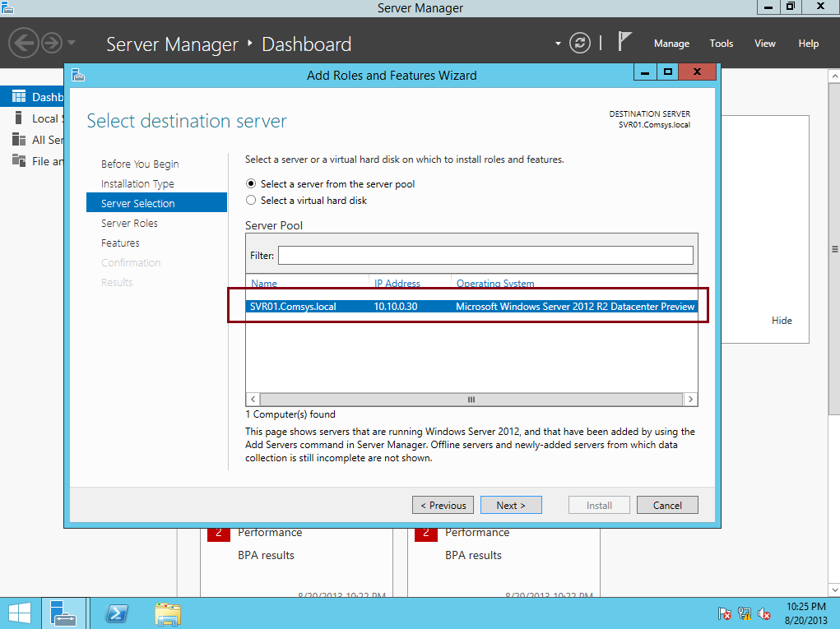Click right BPA results in dashboard
The image size is (840, 629).
click(473, 555)
